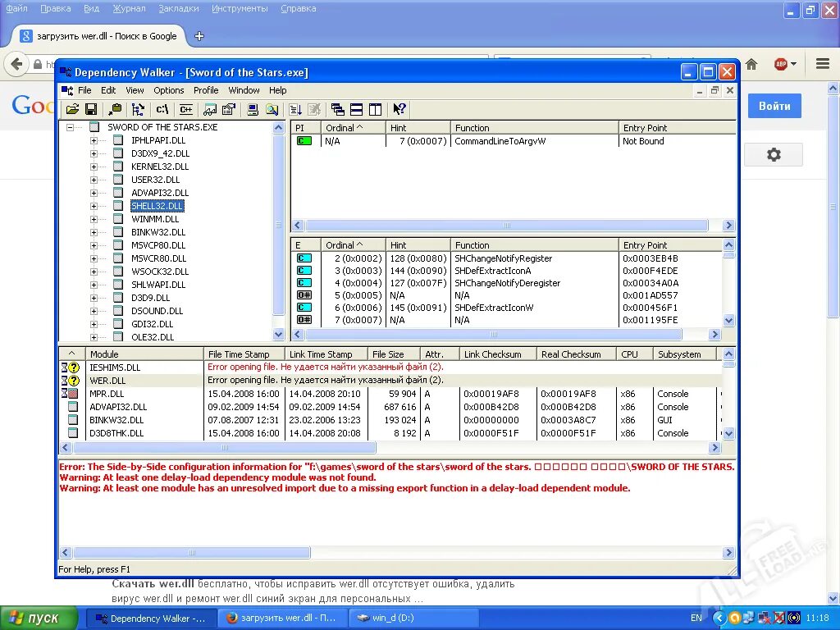Image resolution: width=840 pixels, height=630 pixels.
Task: Open the browser settings gear button
Action: [774, 155]
